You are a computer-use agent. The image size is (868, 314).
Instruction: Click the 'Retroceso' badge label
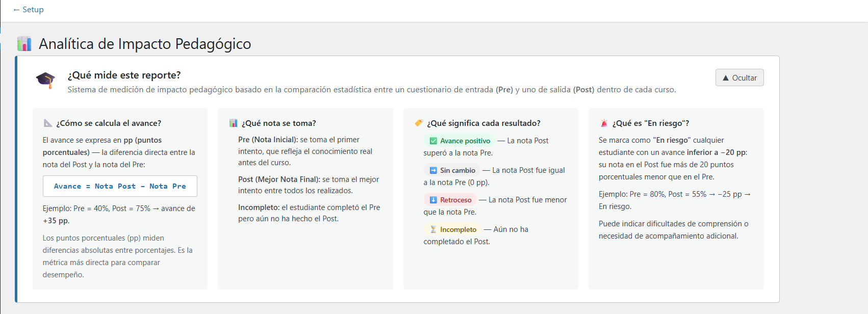456,200
